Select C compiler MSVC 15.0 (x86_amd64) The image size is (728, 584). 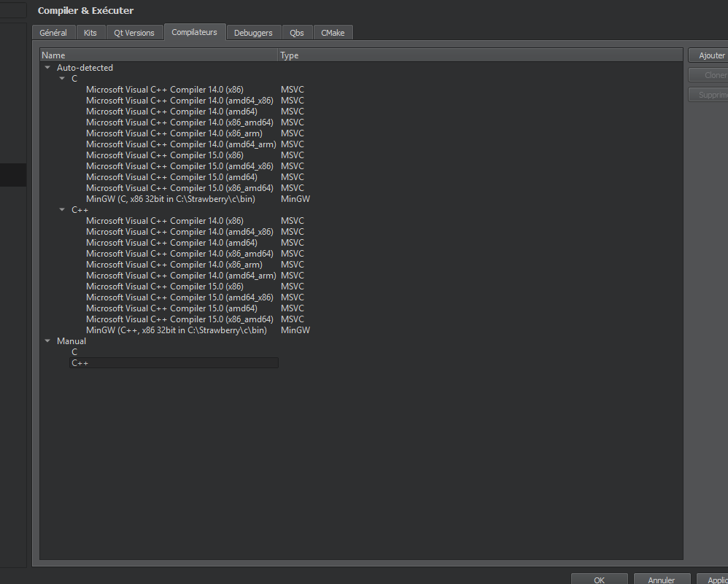click(179, 188)
